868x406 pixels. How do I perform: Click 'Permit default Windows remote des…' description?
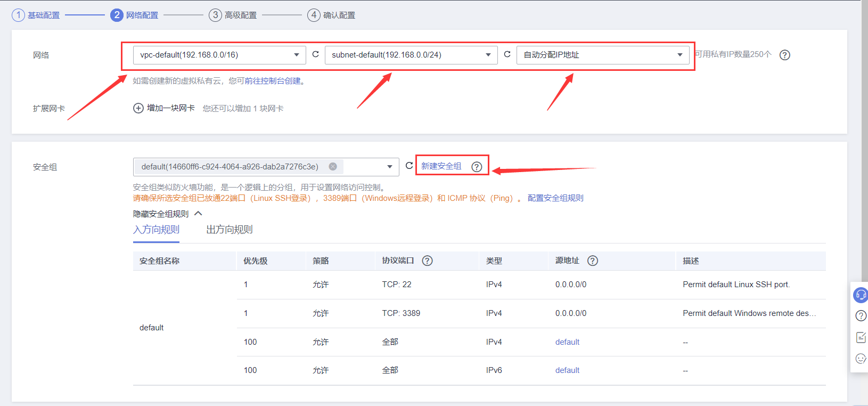click(x=749, y=313)
